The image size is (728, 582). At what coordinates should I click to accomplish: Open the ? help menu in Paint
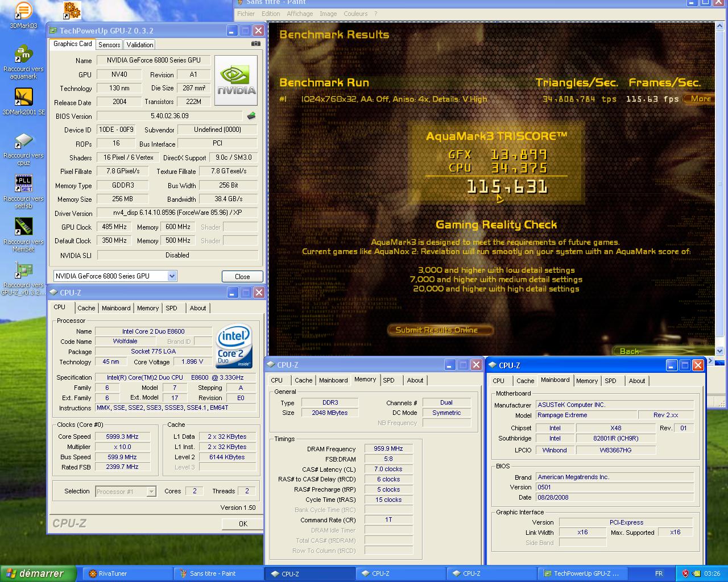click(375, 14)
